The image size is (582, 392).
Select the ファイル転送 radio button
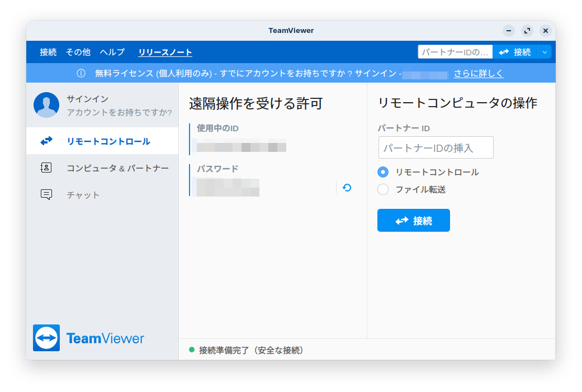coord(383,189)
